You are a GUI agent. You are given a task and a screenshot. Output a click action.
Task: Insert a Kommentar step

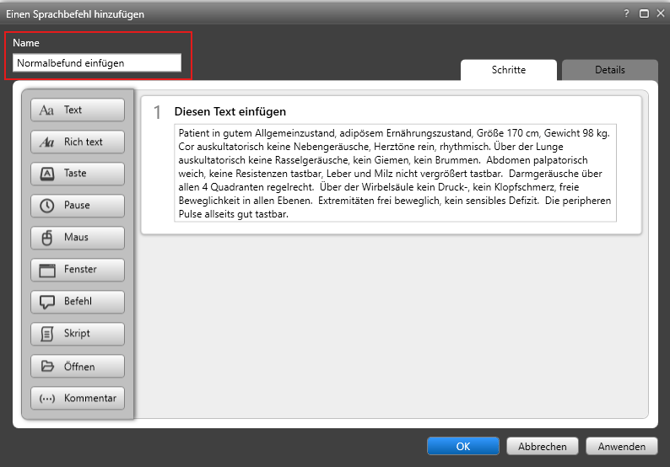coord(77,398)
